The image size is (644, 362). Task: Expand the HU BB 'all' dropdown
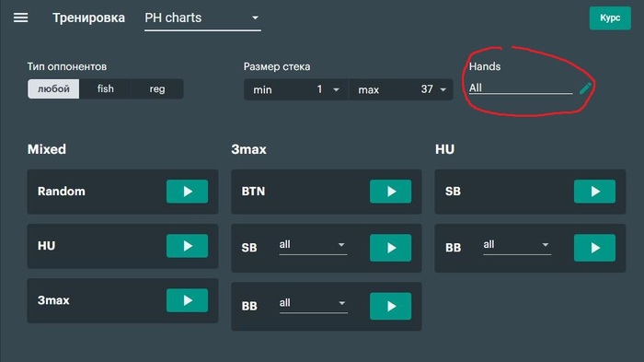pyautogui.click(x=517, y=245)
